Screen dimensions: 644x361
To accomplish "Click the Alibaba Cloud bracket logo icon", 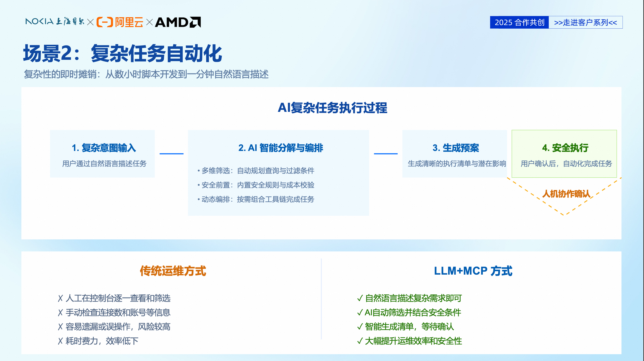I will [x=105, y=22].
